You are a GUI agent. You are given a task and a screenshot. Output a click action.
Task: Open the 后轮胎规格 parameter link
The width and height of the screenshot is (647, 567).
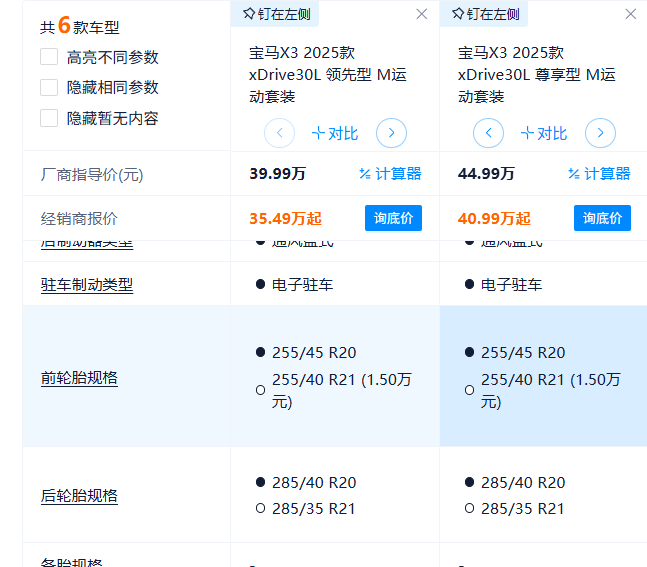click(79, 496)
